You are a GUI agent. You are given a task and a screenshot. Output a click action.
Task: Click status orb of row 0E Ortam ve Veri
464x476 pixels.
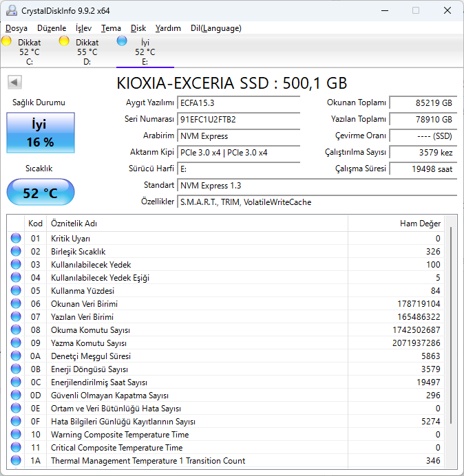[x=16, y=408]
